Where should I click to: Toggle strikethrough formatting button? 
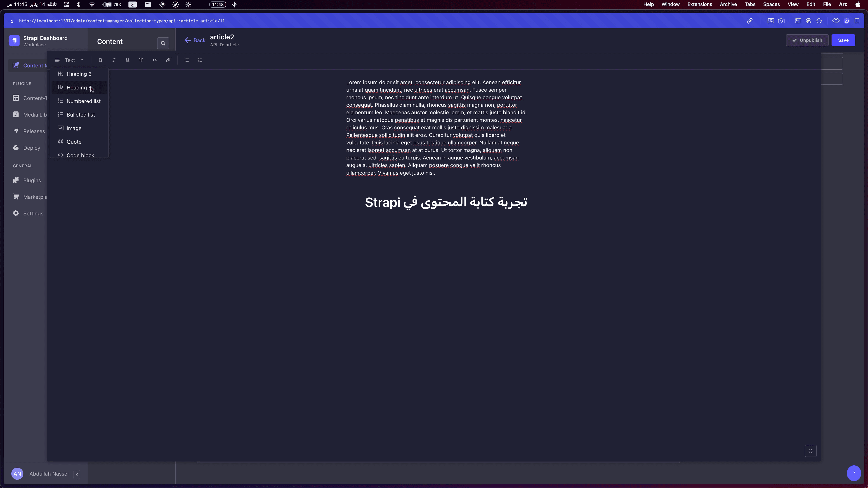tap(141, 60)
